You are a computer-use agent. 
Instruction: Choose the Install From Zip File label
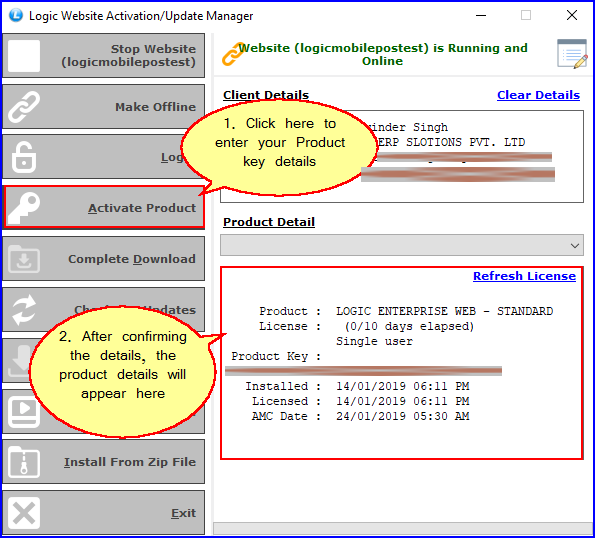(130, 462)
